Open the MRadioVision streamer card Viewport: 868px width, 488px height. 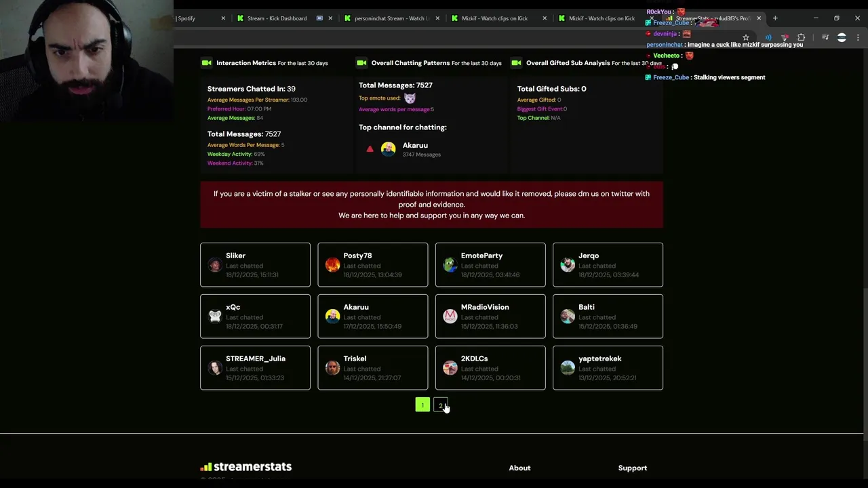[490, 317]
